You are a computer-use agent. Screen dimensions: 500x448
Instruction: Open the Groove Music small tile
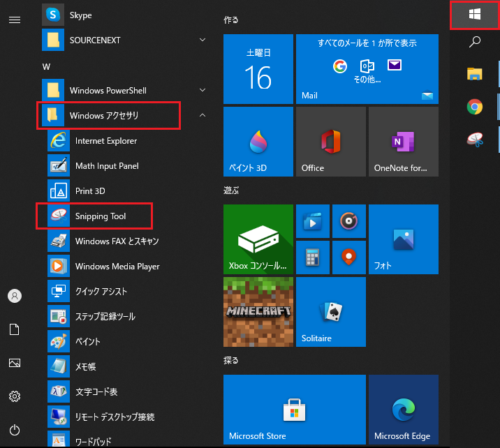coord(349,221)
